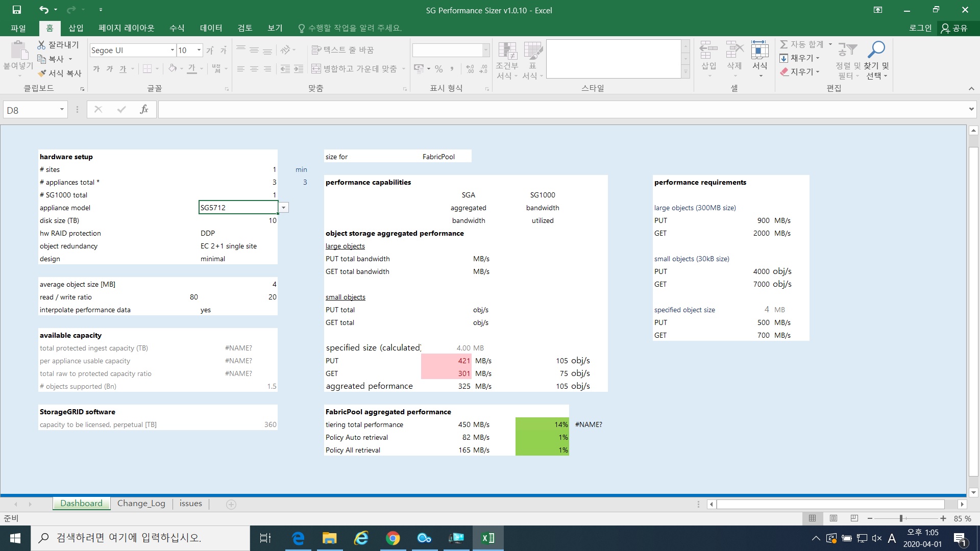Click the Insert Cells icon

(x=708, y=51)
